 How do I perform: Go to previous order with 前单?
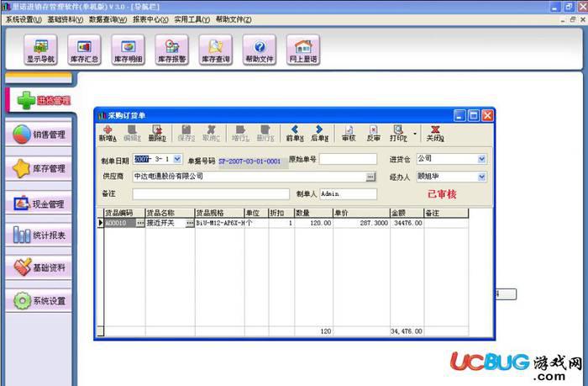pyautogui.click(x=295, y=134)
